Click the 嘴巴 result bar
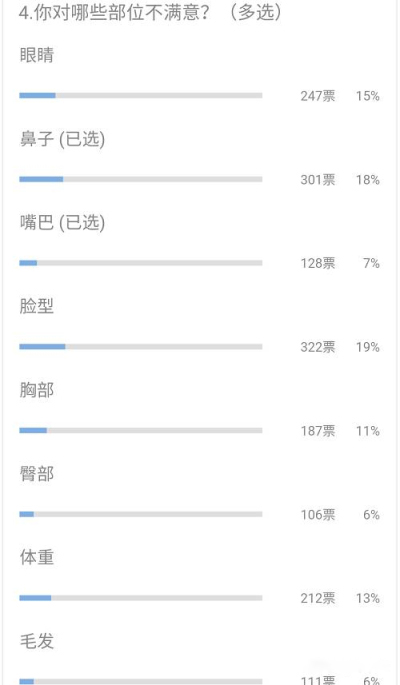The width and height of the screenshot is (400, 685). 141,263
